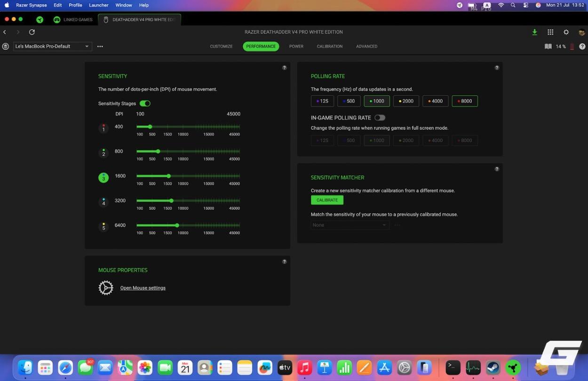Set polling rate to 125 Hz
This screenshot has height=381, width=588.
322,101
